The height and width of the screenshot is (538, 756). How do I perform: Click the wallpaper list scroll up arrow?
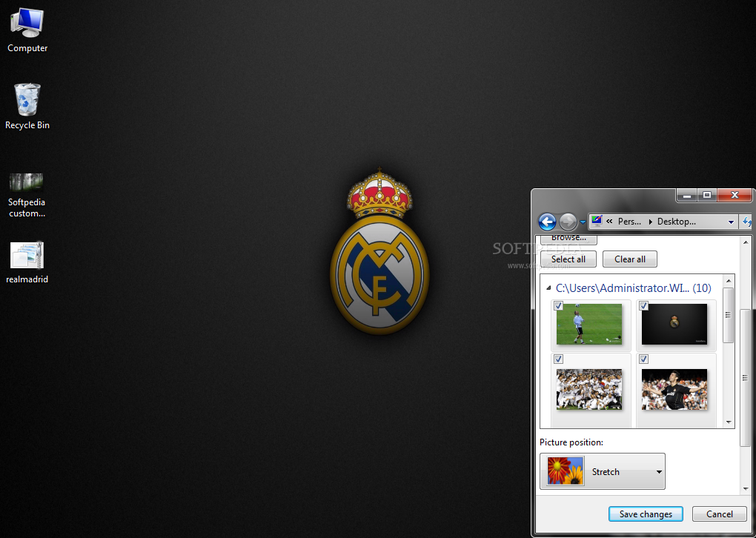(729, 281)
